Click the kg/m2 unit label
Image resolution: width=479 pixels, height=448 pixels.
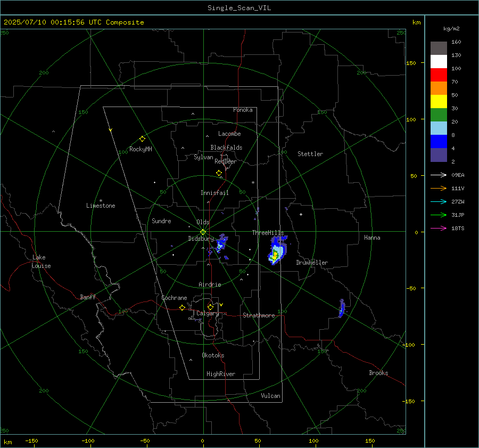pos(451,29)
